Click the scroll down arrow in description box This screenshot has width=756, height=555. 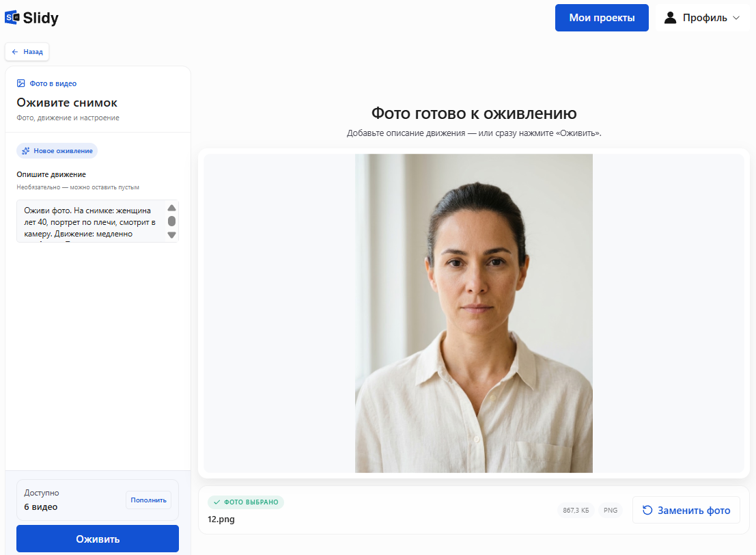[171, 235]
